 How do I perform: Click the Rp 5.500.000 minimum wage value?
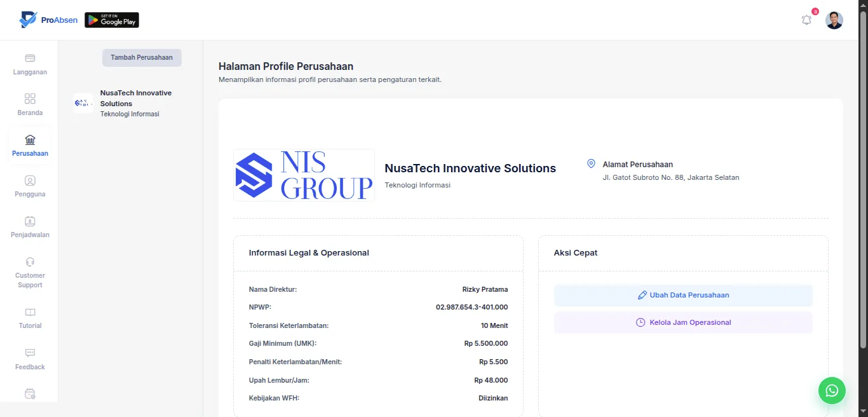[486, 343]
